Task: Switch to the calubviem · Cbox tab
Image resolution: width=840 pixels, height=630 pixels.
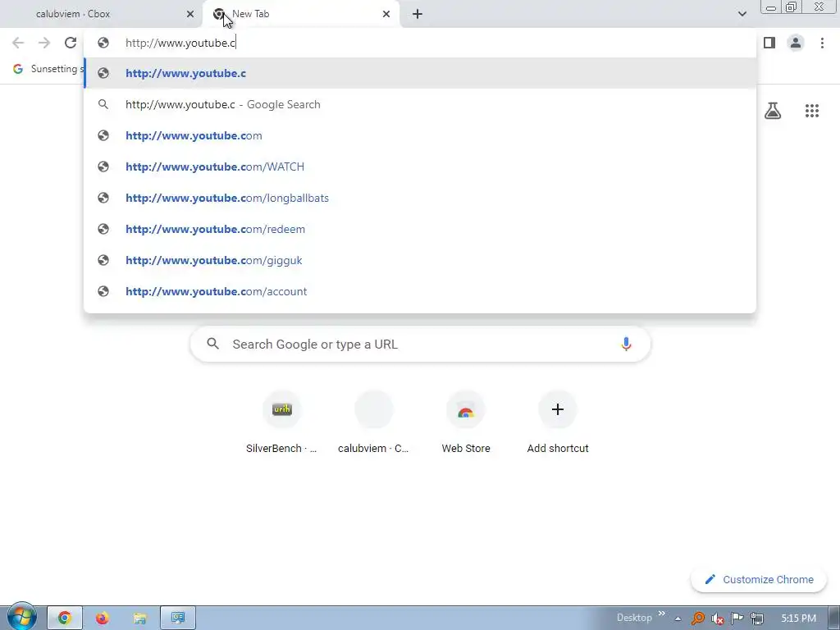Action: pos(102,14)
